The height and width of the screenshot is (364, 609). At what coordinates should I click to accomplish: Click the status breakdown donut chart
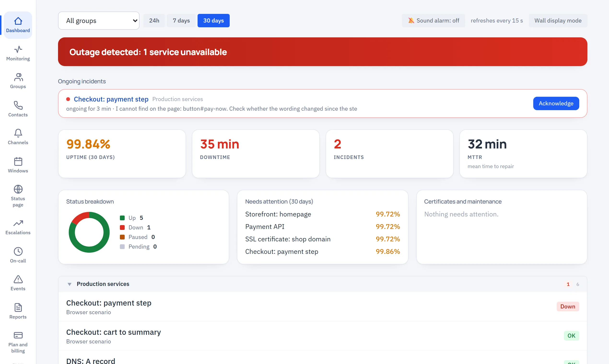point(89,232)
